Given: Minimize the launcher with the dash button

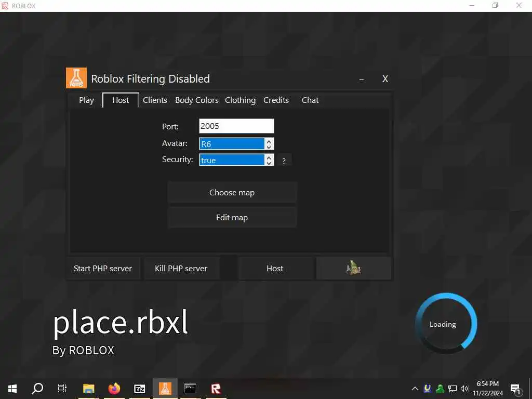Looking at the screenshot, I should point(362,79).
